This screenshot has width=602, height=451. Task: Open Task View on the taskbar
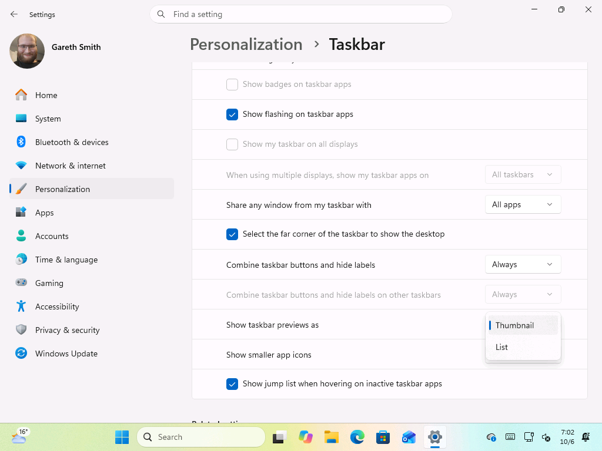[x=280, y=437]
